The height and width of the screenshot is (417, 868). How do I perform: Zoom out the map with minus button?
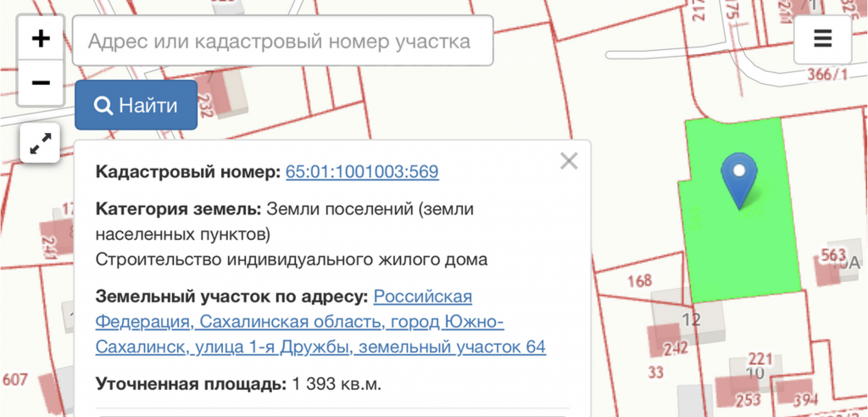click(x=41, y=83)
